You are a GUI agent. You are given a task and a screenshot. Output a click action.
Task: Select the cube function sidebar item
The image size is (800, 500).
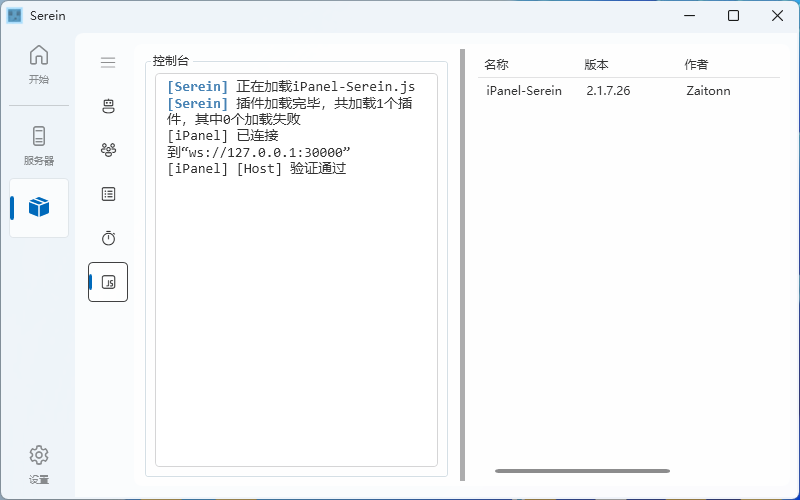point(39,207)
